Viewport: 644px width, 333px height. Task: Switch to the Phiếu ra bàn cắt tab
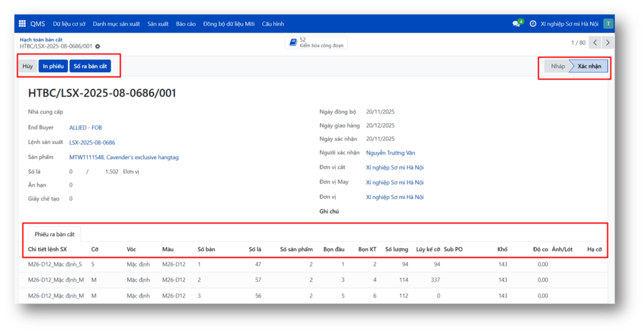pos(55,234)
